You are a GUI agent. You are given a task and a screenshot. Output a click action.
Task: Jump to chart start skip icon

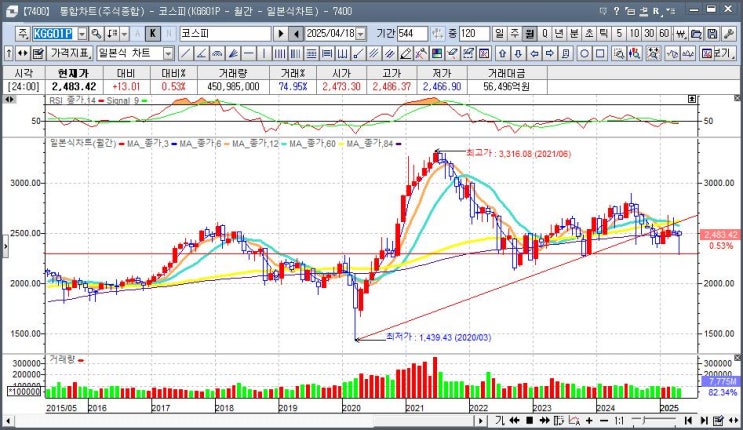click(689, 421)
